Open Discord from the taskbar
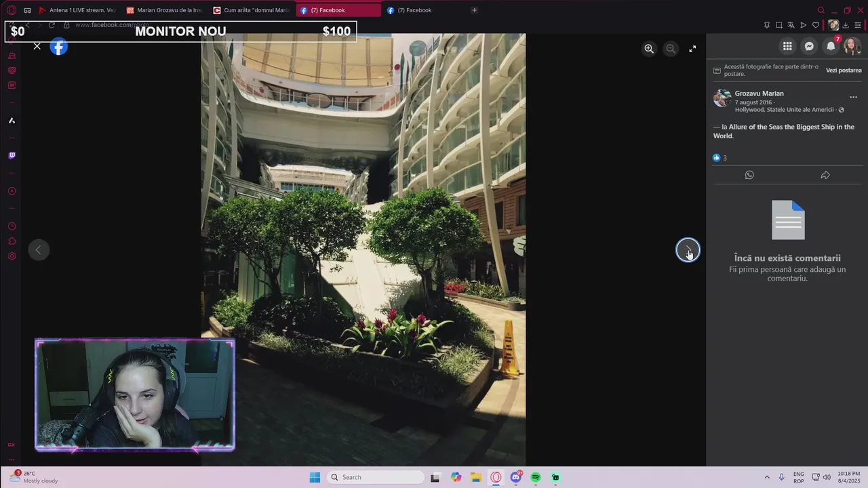Screen dimensions: 868x488 click(516, 477)
